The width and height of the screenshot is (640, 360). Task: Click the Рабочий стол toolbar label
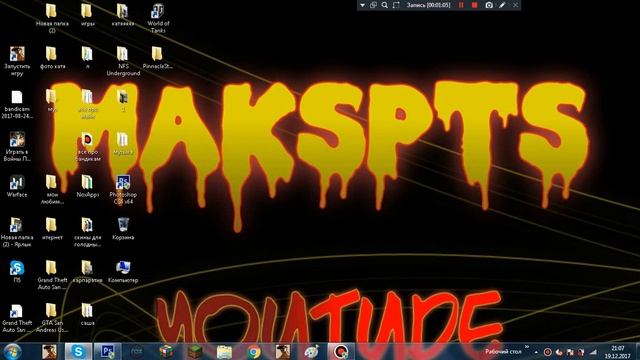[x=503, y=351]
